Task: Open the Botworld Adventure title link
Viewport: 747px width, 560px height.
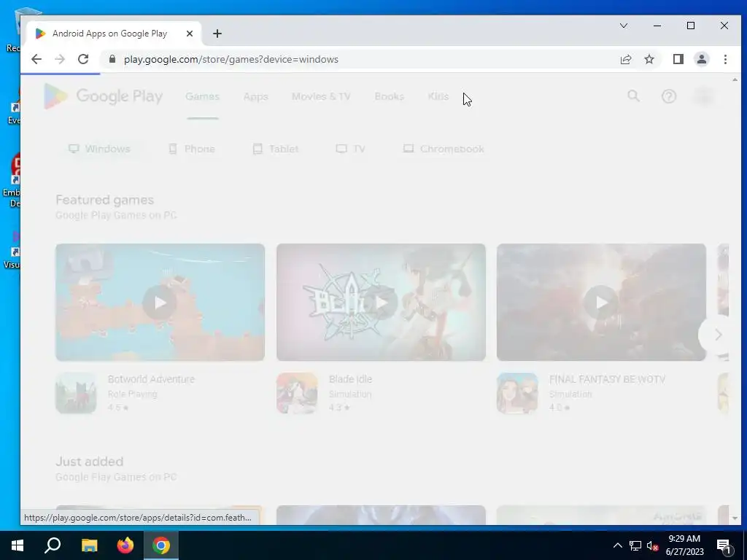Action: point(151,379)
